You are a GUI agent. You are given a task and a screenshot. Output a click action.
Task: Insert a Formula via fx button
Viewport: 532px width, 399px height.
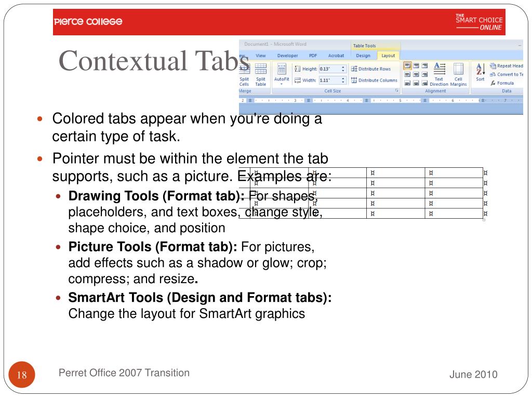click(x=502, y=83)
